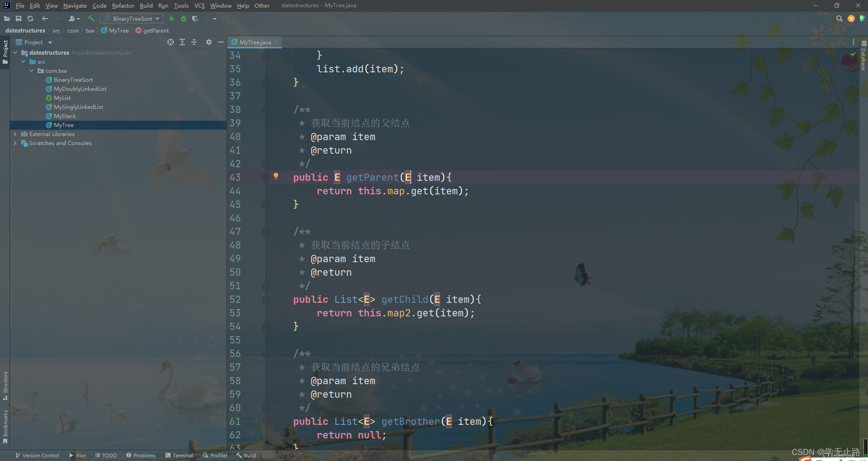Open the File menu
Image resolution: width=868 pixels, height=461 pixels.
click(x=20, y=5)
